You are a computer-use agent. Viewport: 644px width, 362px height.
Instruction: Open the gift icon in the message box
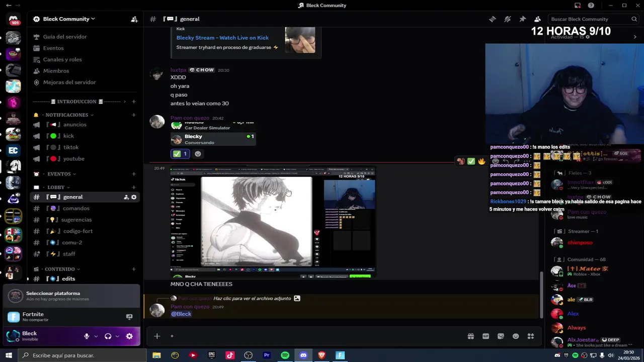(470, 336)
